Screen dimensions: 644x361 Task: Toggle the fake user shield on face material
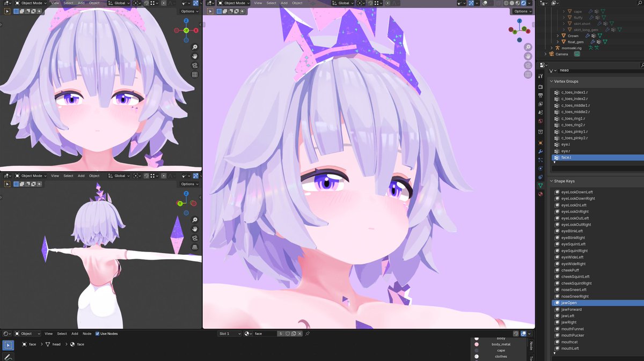click(x=288, y=334)
